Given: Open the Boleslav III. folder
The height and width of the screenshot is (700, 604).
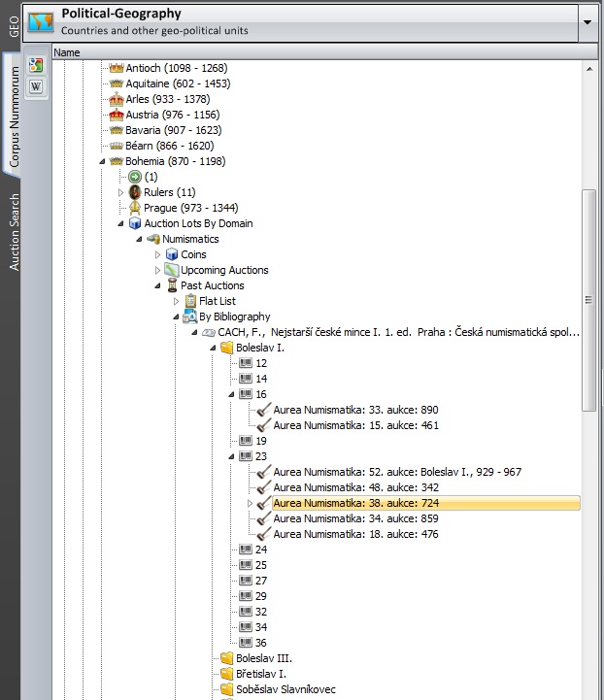Looking at the screenshot, I should point(264,658).
